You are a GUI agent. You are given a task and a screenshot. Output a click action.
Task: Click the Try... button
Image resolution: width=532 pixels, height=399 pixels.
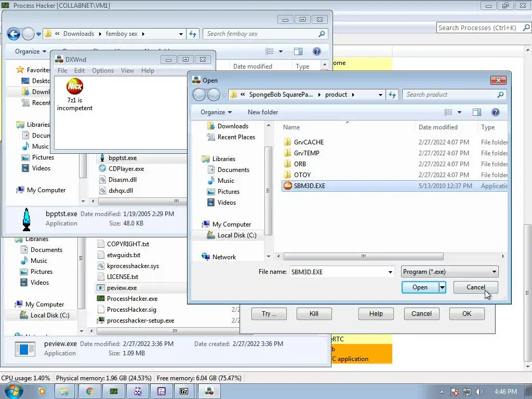(x=269, y=313)
